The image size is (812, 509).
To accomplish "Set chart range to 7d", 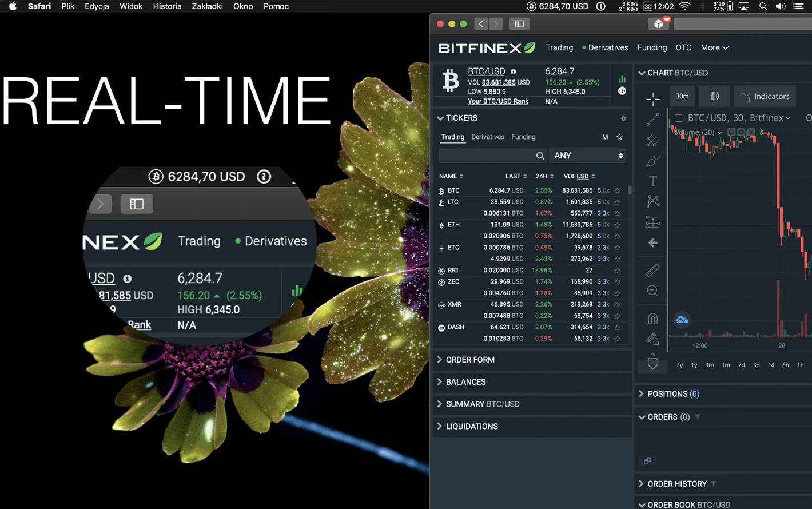I will click(741, 365).
